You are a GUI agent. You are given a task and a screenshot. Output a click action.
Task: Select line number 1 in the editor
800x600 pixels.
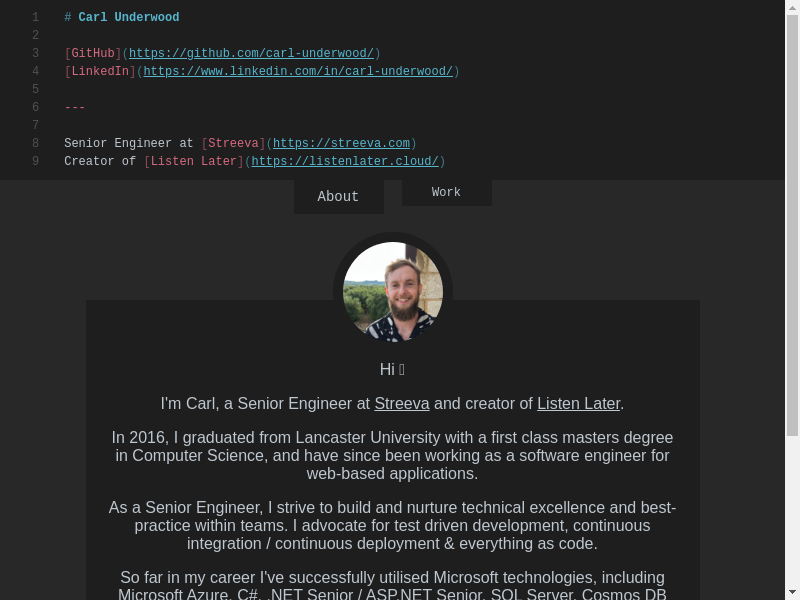[x=35, y=18]
